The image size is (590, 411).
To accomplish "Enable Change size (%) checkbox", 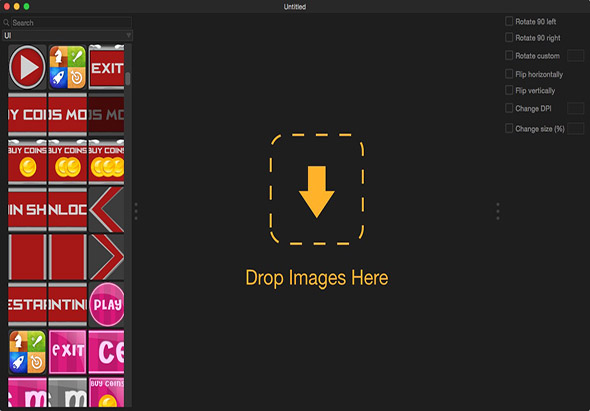I will click(x=509, y=129).
